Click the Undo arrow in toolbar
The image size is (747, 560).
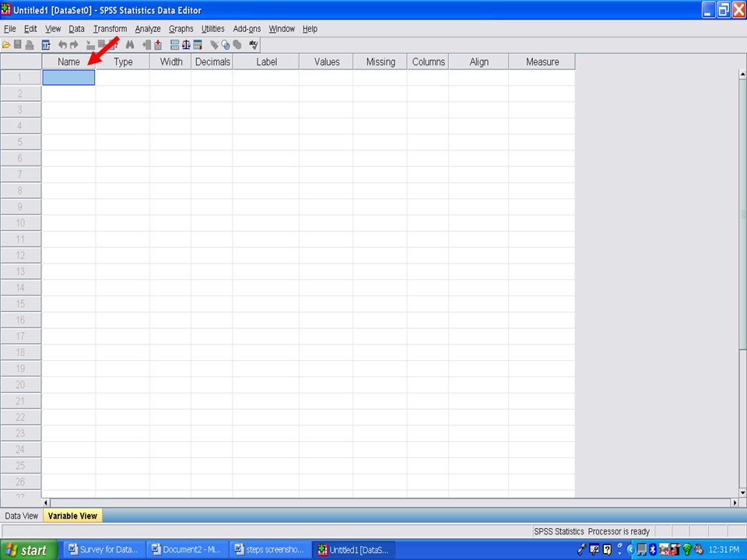62,45
